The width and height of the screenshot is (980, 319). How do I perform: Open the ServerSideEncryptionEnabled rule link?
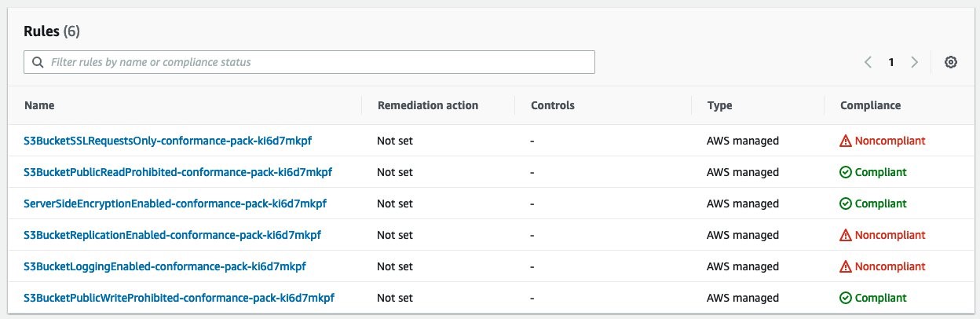pyautogui.click(x=175, y=203)
